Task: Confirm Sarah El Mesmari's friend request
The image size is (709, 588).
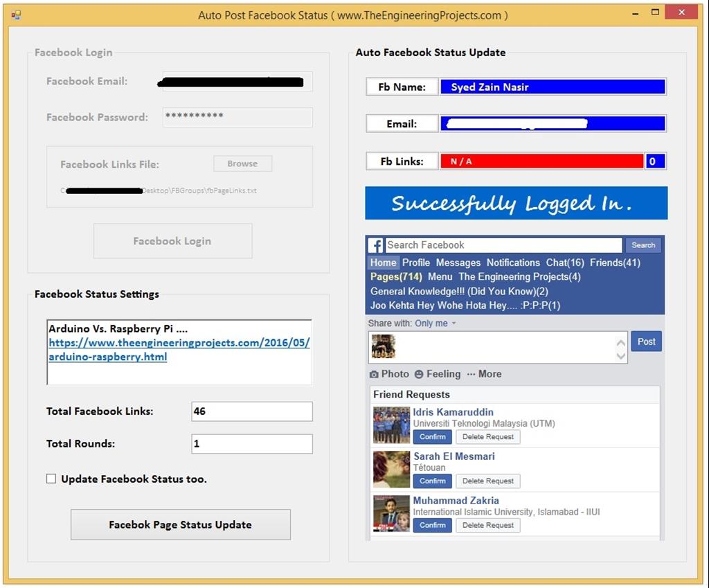Action: click(432, 481)
